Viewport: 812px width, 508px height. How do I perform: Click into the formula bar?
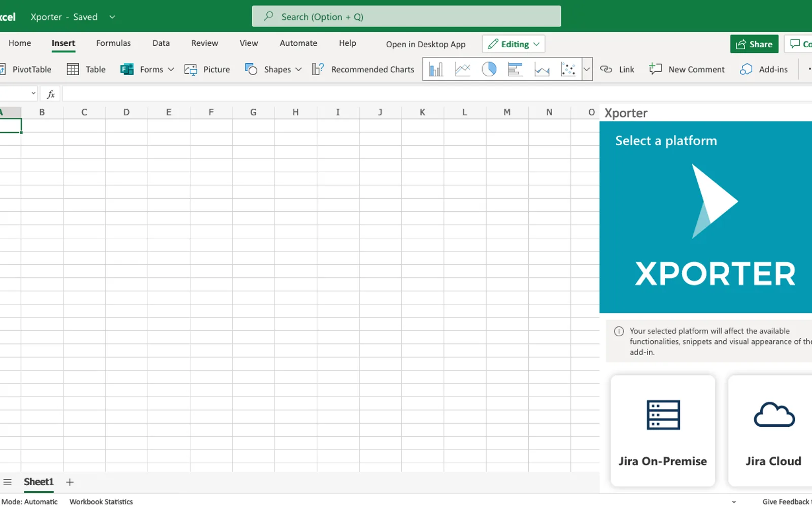click(x=436, y=94)
